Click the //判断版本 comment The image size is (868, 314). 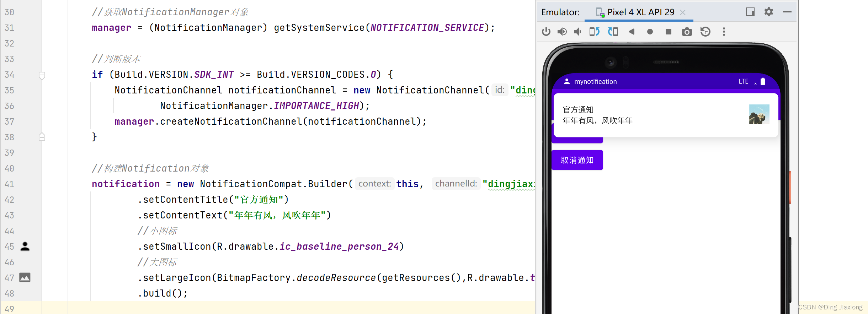click(117, 59)
